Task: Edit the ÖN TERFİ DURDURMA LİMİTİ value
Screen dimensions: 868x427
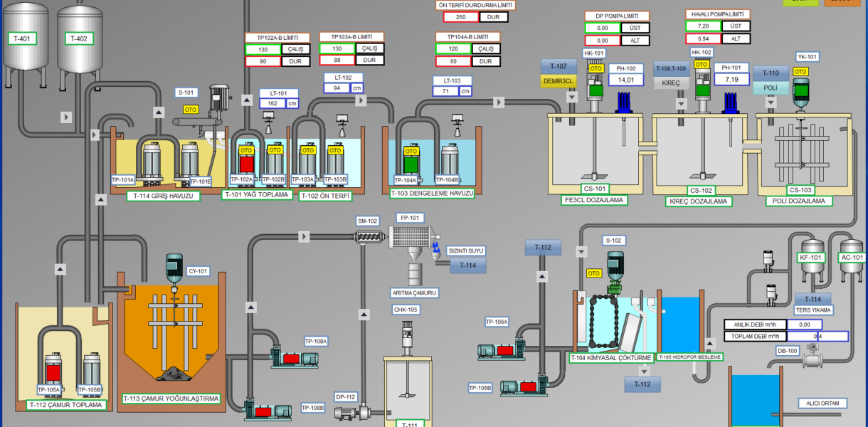Action: [x=460, y=17]
